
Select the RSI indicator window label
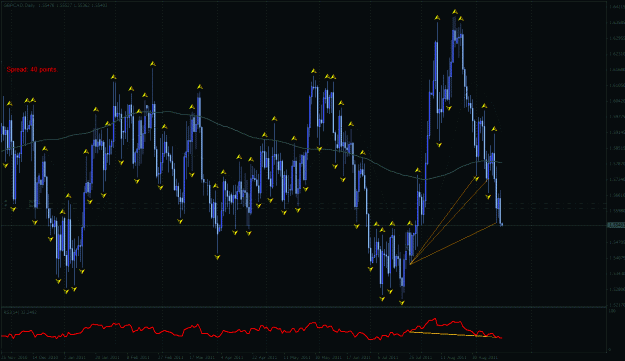pyautogui.click(x=20, y=312)
